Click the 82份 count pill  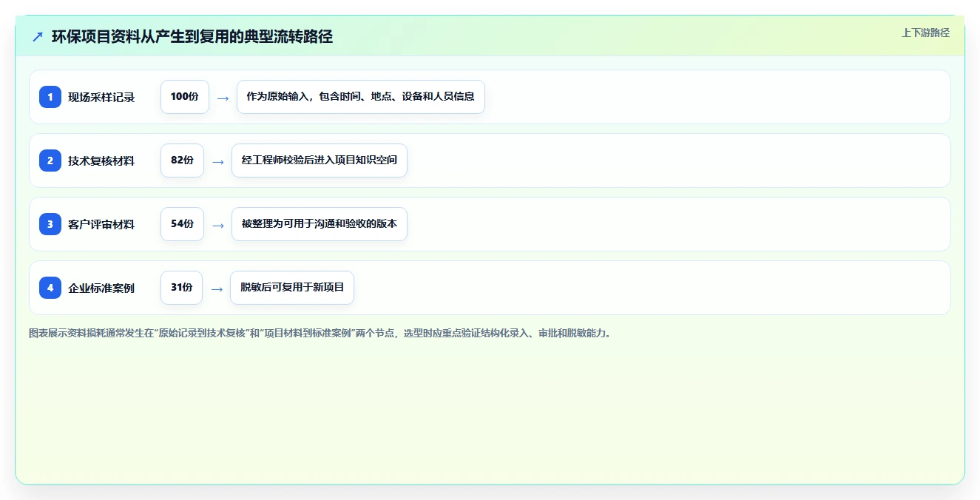pyautogui.click(x=182, y=161)
